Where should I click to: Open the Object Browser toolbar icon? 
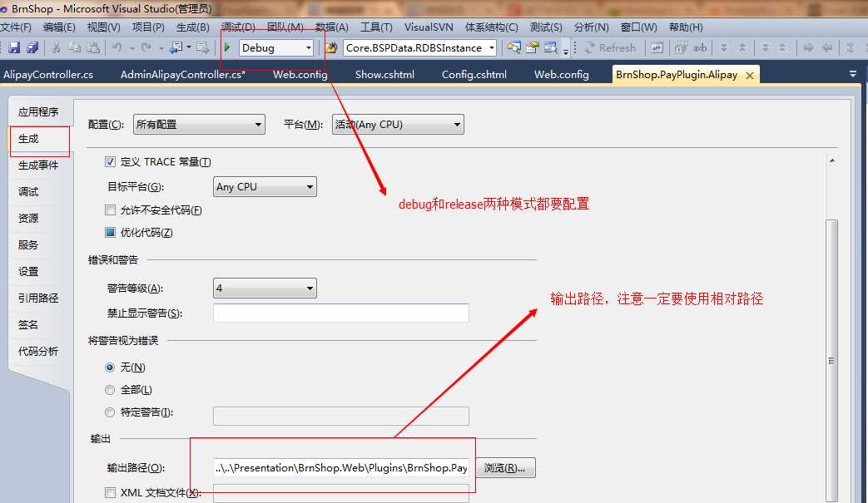click(550, 47)
